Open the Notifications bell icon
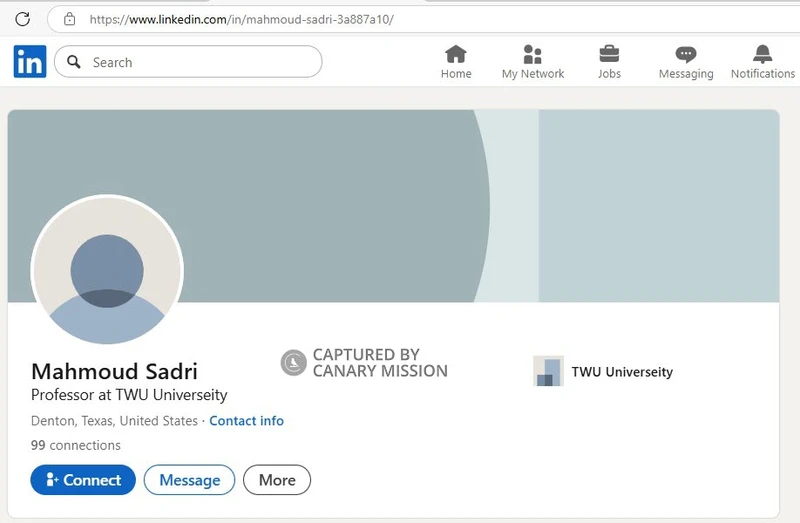This screenshot has height=523, width=800. tap(762, 54)
